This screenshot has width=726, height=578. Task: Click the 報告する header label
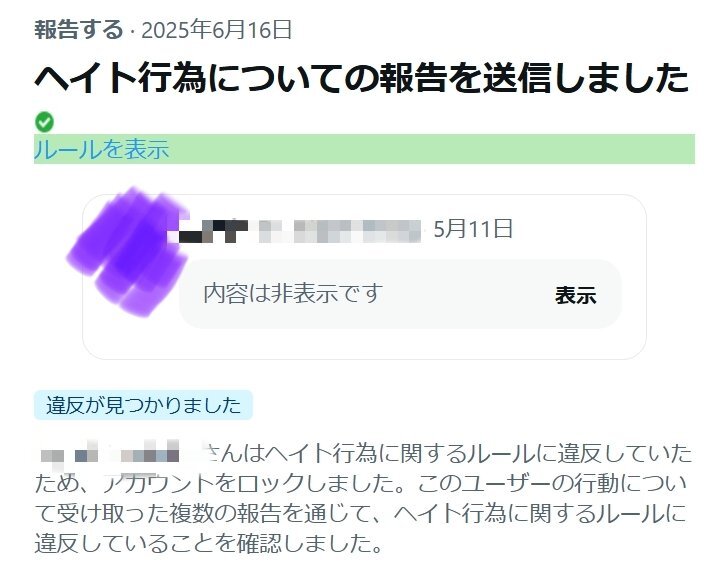pos(79,30)
